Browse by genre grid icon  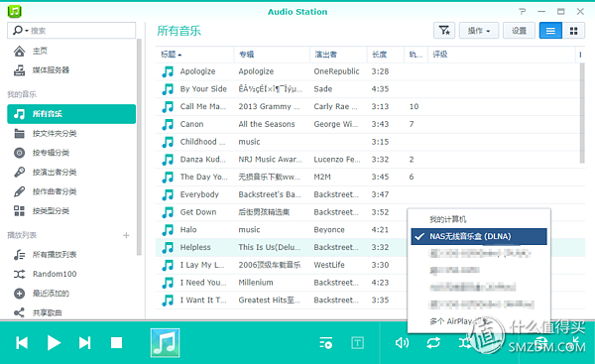tap(20, 211)
